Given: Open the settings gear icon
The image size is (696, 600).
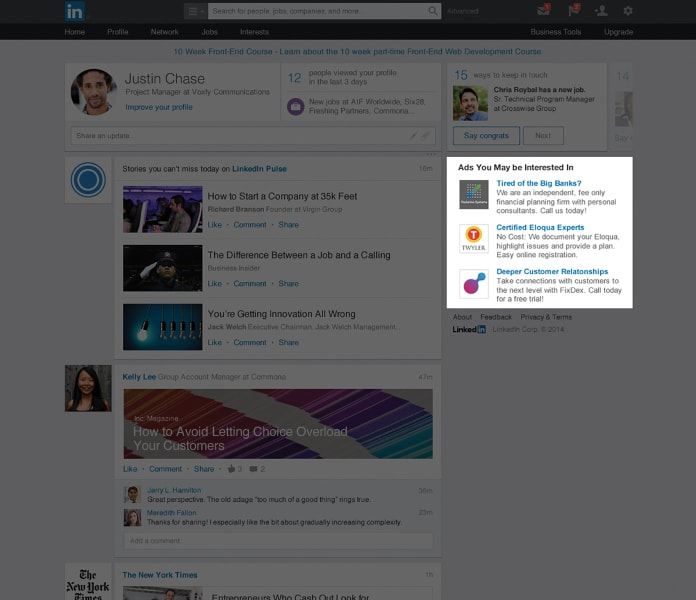Looking at the screenshot, I should [628, 11].
